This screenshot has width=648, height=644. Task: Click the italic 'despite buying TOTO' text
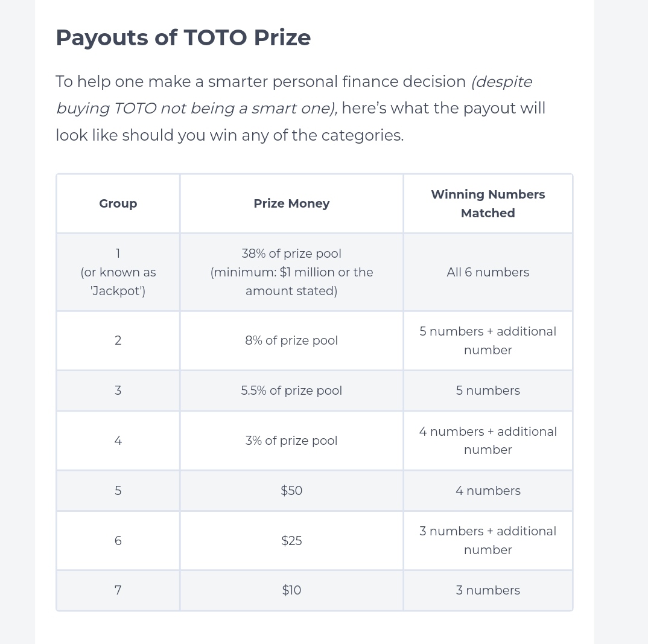click(x=294, y=95)
